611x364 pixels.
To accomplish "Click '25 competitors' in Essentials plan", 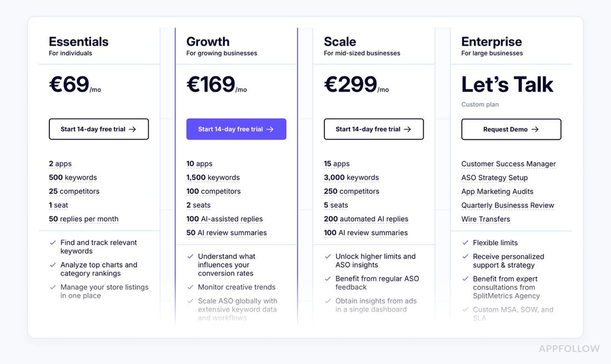I will pyautogui.click(x=74, y=191).
